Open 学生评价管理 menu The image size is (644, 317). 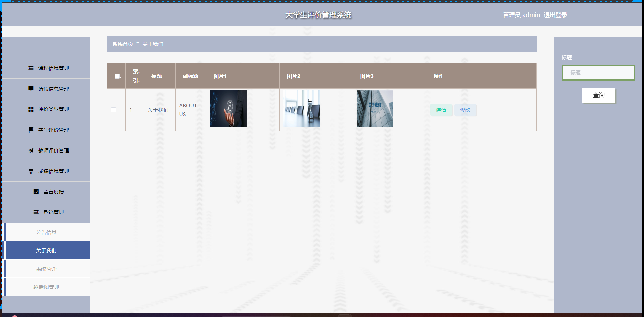point(46,130)
